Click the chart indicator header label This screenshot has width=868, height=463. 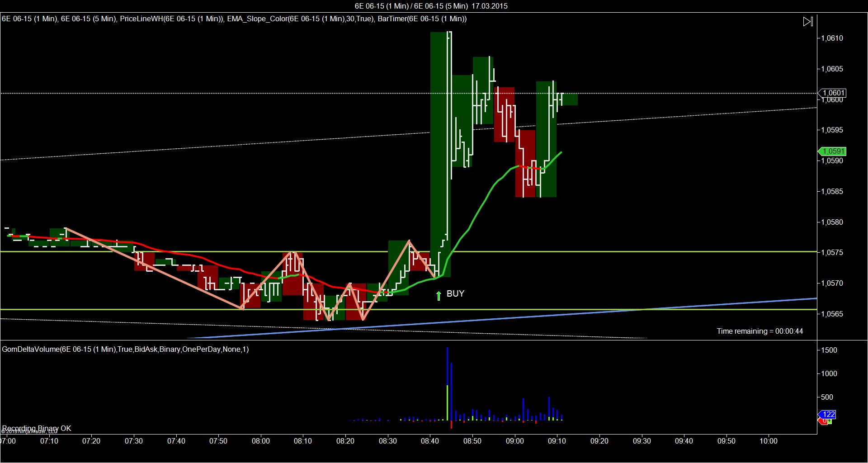pos(234,19)
